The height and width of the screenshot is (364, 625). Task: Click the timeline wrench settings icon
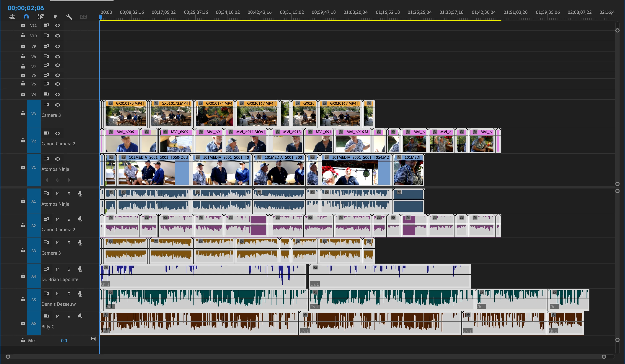pyautogui.click(x=69, y=17)
